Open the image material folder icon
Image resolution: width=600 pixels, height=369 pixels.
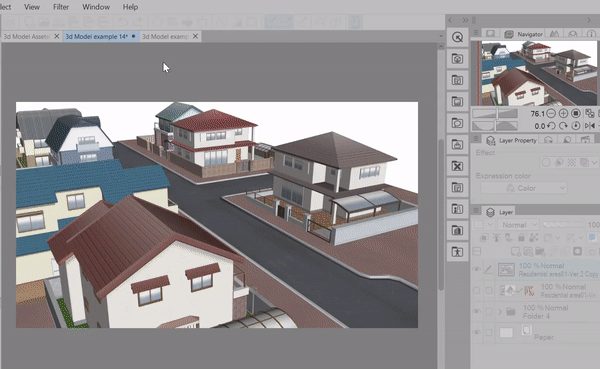[457, 101]
